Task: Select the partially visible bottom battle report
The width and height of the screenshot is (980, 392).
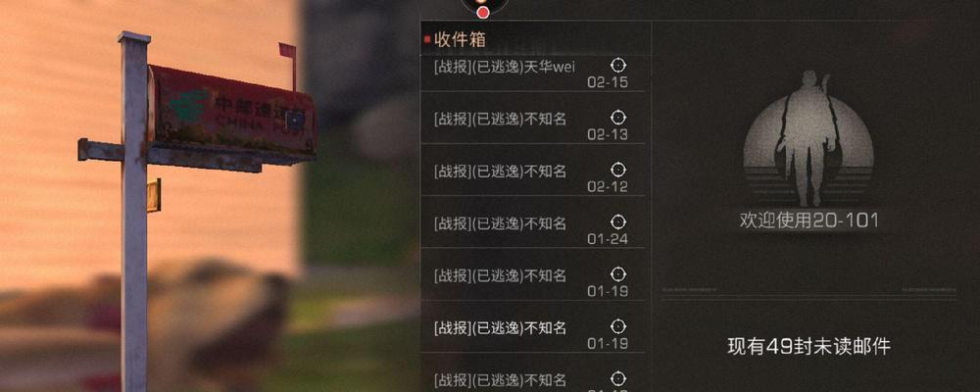Action: [x=532, y=373]
